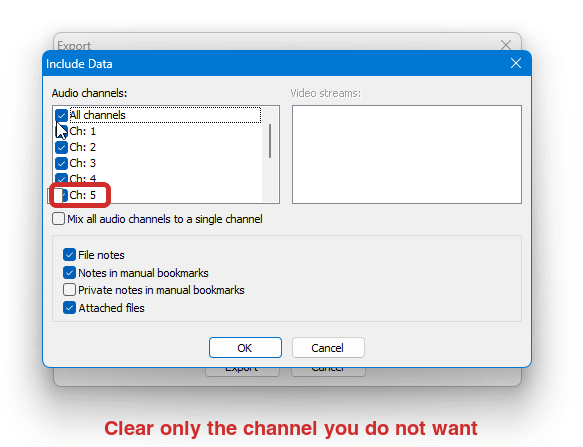Uncheck the File notes option
Screen dimensions: 583x447
(x=70, y=255)
